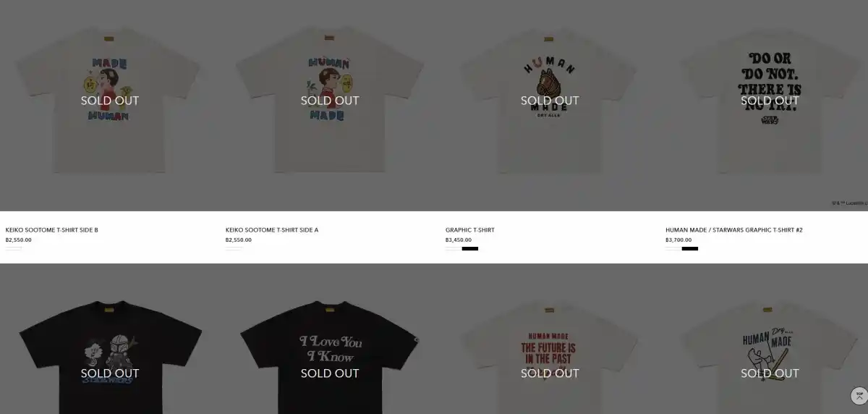
Task: Open the Keiko Sootome T-Shirt Side A product image
Action: (x=330, y=106)
